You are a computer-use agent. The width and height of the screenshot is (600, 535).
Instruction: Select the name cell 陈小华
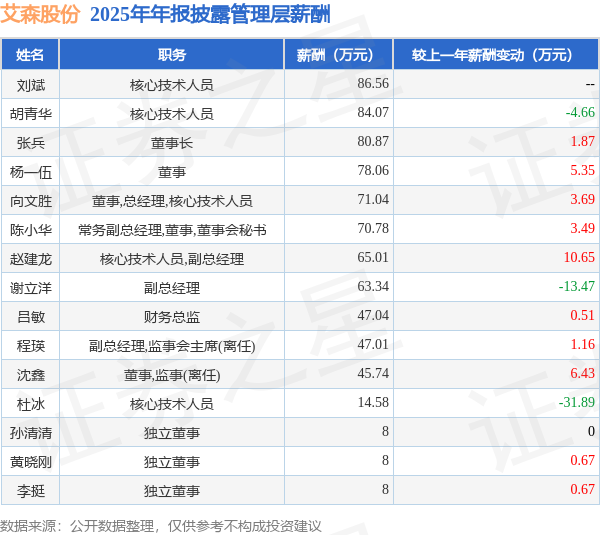(x=31, y=230)
